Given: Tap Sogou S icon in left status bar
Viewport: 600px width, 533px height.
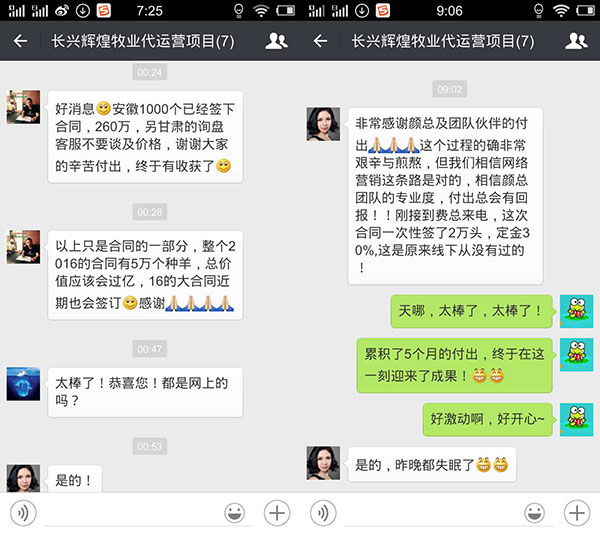Looking at the screenshot, I should tap(104, 11).
